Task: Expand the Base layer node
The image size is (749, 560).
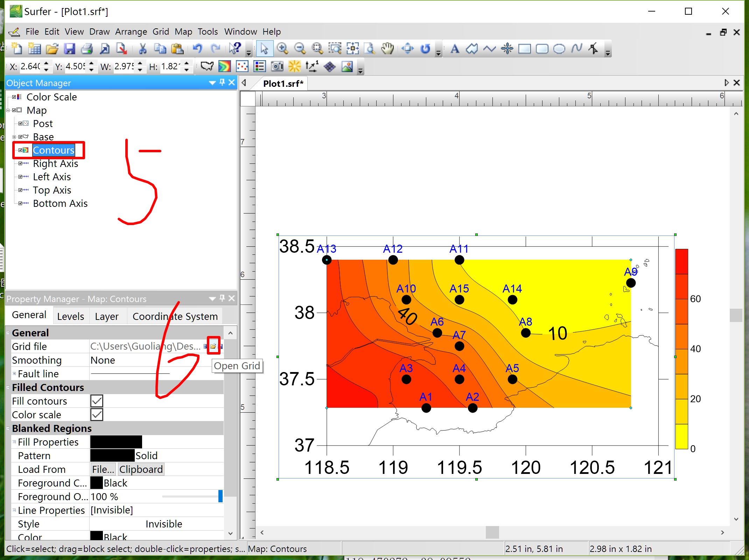Action: [x=14, y=137]
